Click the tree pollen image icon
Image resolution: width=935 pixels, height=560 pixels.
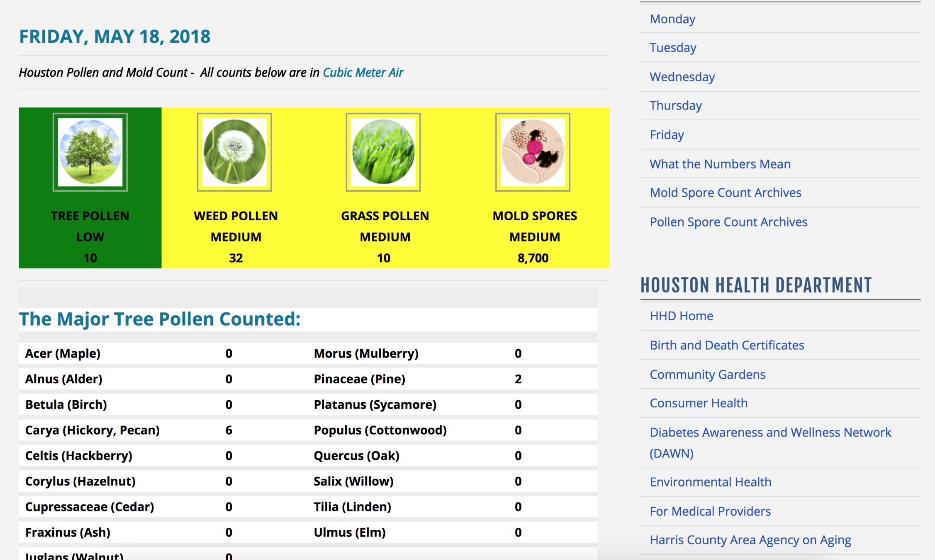click(90, 152)
